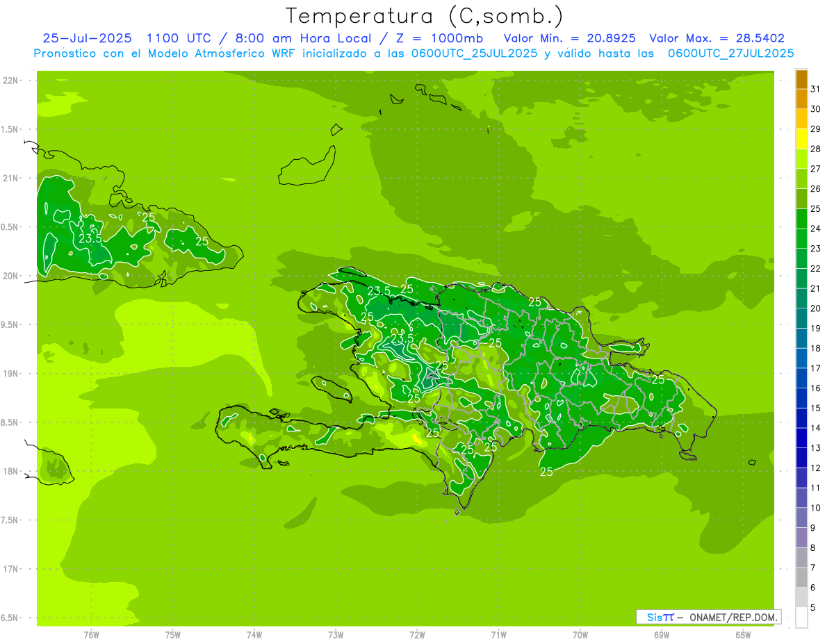
Task: Click the 28 label on the color scale
Action: 816,149
